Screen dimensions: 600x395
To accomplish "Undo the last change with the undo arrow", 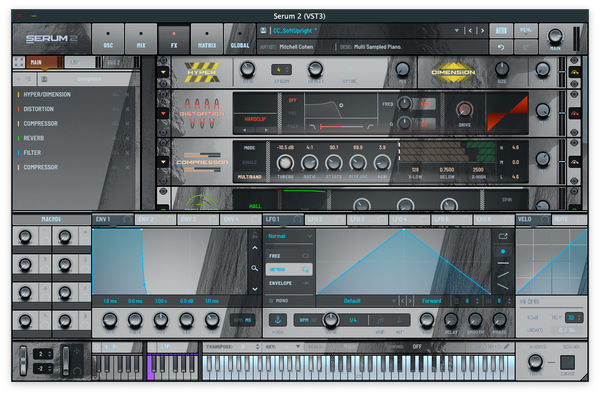I will point(501,47).
